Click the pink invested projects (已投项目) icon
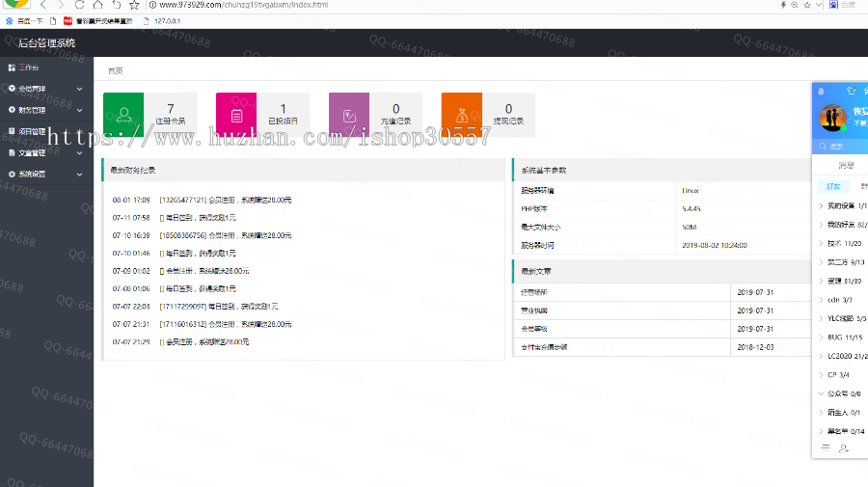The width and height of the screenshot is (868, 487). [236, 115]
